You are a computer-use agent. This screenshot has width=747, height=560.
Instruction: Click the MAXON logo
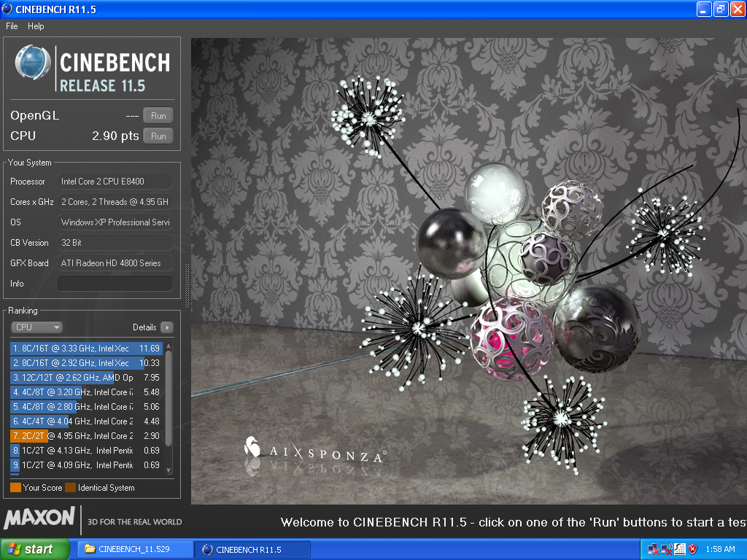coord(39,518)
